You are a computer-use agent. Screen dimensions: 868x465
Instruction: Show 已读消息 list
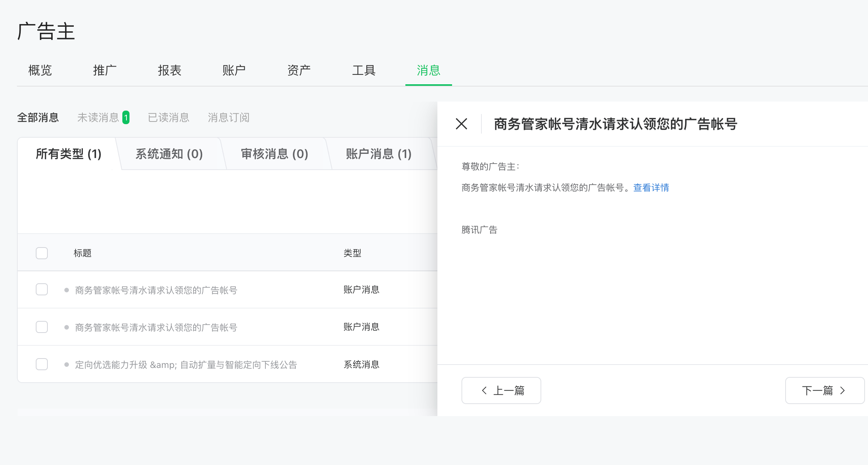168,118
